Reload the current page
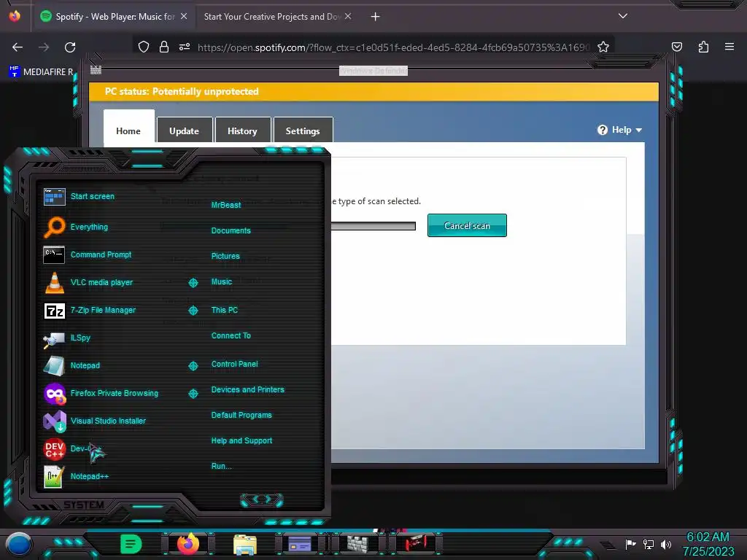Screen dimensions: 747x560 point(70,47)
